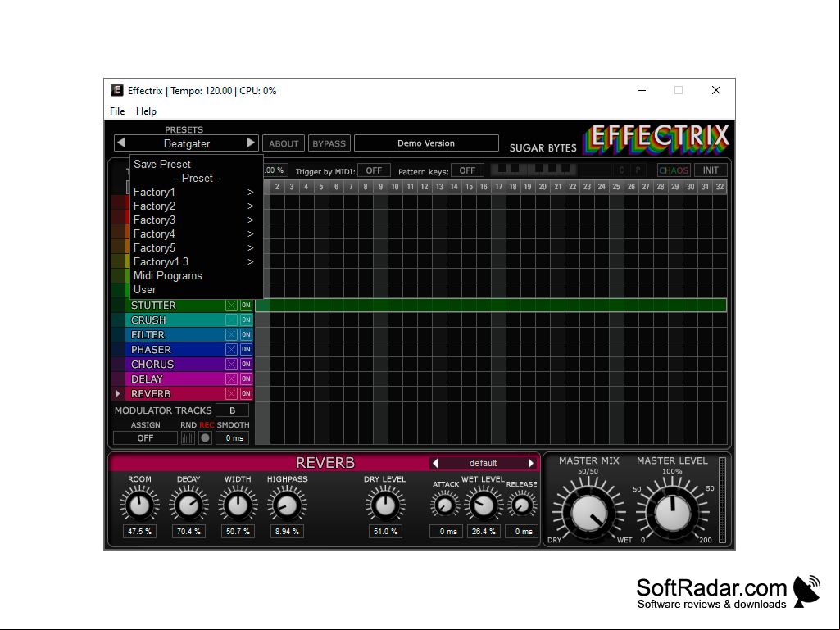This screenshot has height=630, width=840.
Task: Clear the FILTER track with its X icon
Action: coord(231,335)
